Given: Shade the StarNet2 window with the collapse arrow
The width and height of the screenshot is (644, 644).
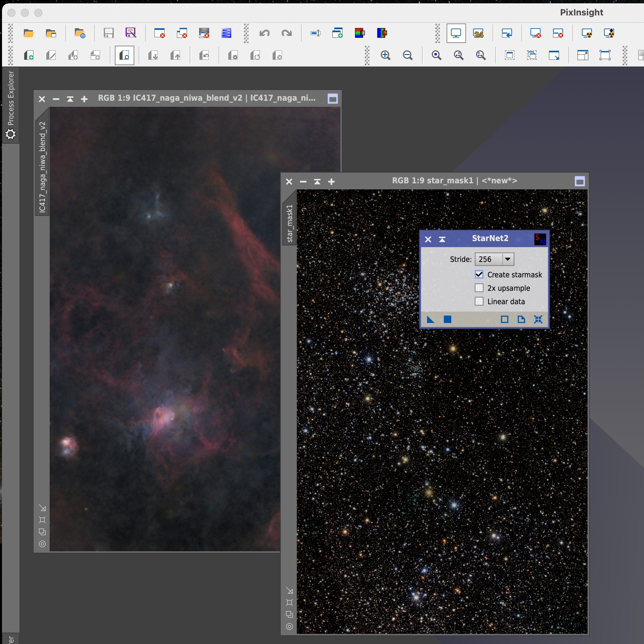Looking at the screenshot, I should pyautogui.click(x=442, y=239).
